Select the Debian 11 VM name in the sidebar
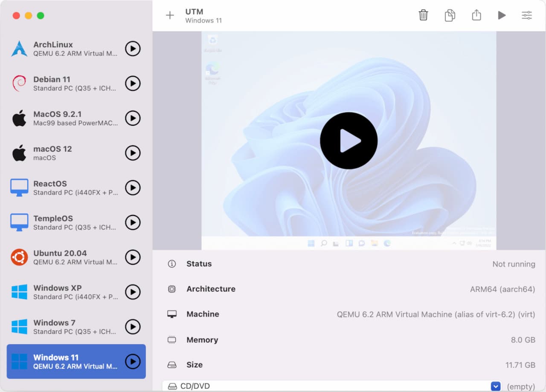546x392 pixels. pyautogui.click(x=52, y=79)
